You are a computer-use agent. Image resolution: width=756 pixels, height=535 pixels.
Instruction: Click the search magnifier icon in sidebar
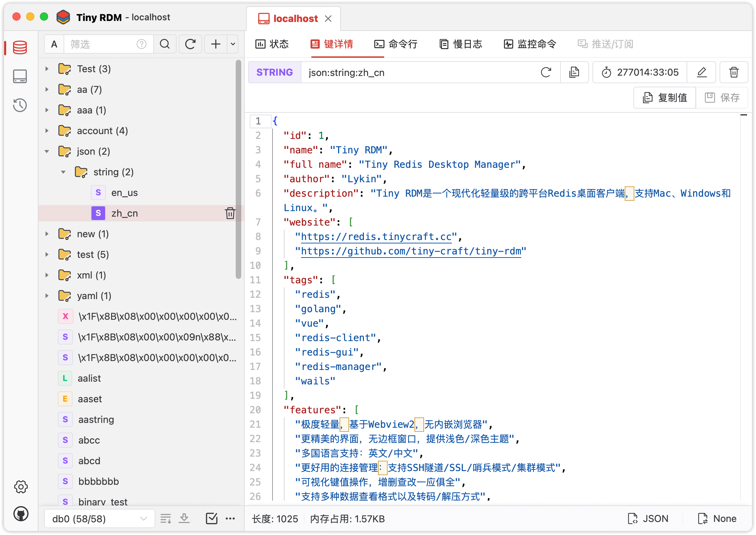pyautogui.click(x=165, y=44)
